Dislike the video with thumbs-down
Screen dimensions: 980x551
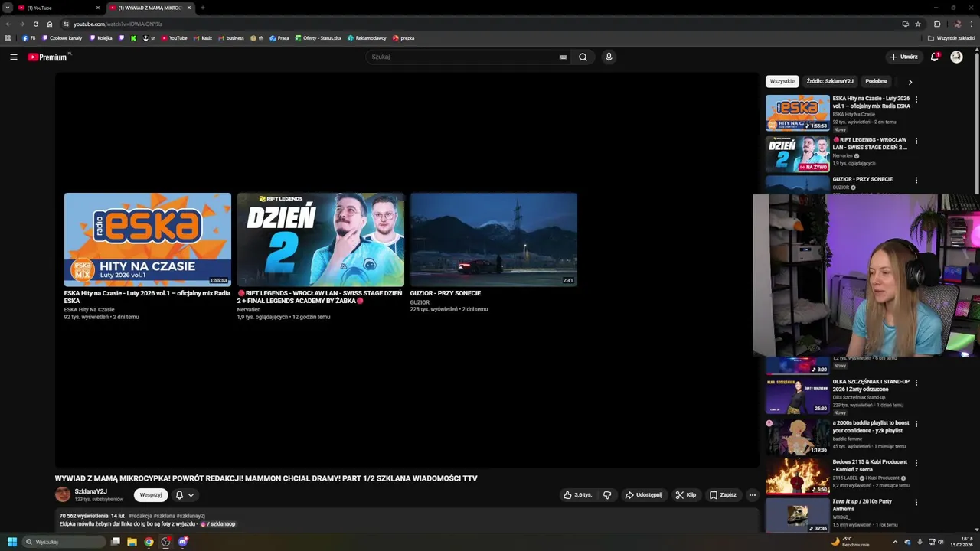[x=607, y=495]
